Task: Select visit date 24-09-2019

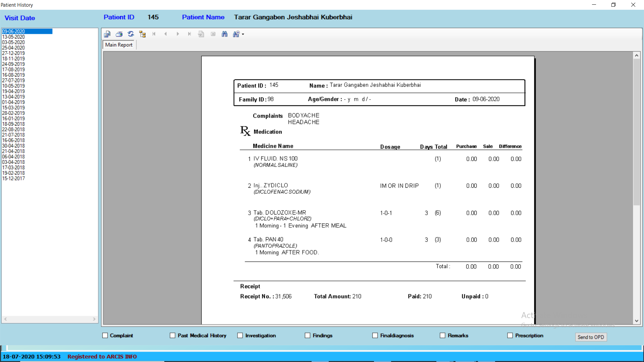Action: tap(14, 64)
